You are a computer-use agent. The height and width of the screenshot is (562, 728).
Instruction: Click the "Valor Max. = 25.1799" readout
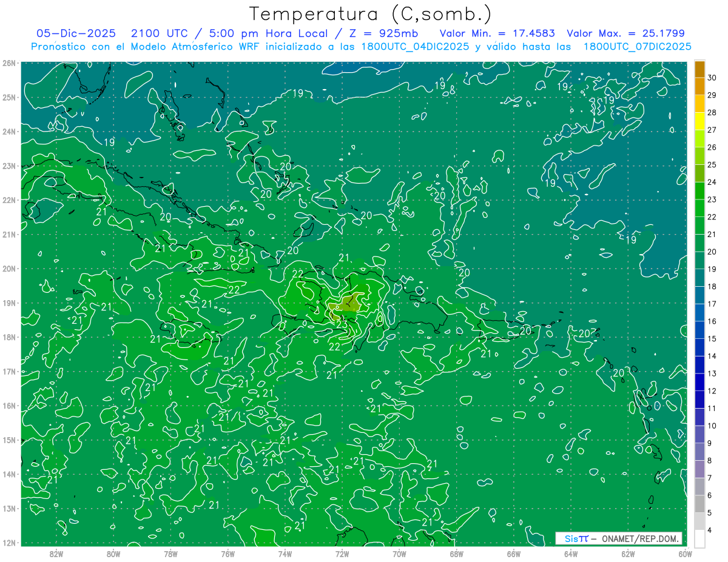(626, 33)
